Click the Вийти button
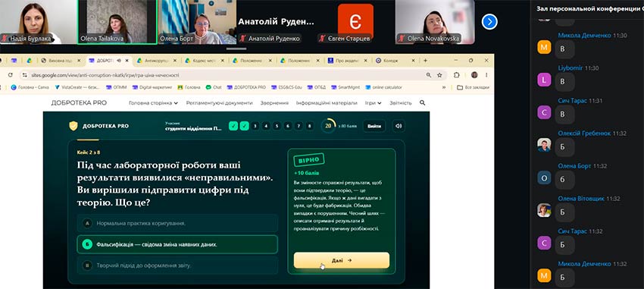 [374, 126]
